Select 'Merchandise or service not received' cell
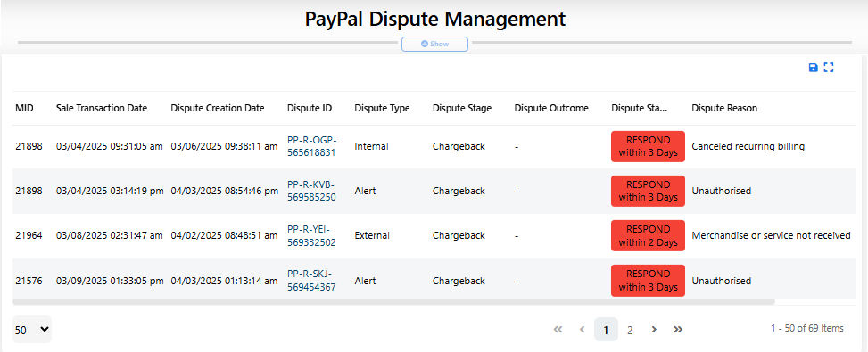The image size is (868, 352). click(771, 235)
